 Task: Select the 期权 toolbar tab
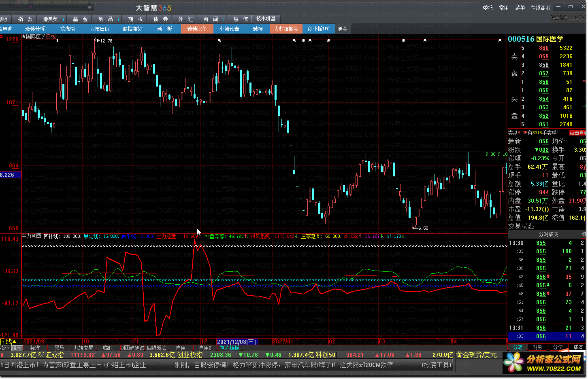135,19
